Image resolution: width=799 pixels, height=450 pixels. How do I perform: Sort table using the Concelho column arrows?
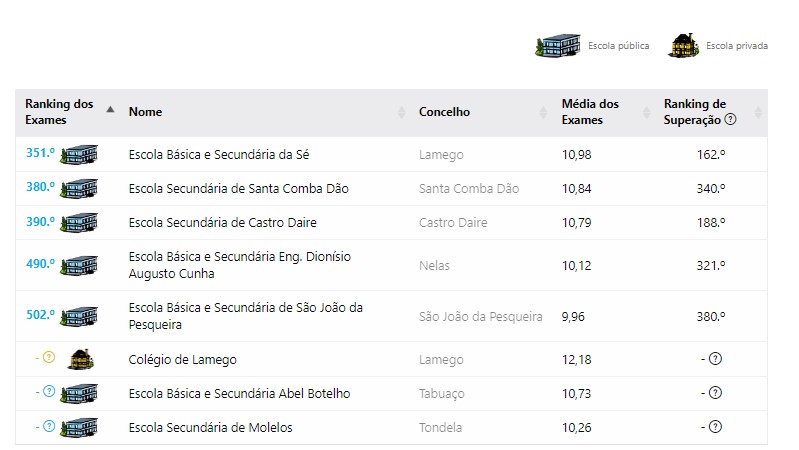click(543, 112)
